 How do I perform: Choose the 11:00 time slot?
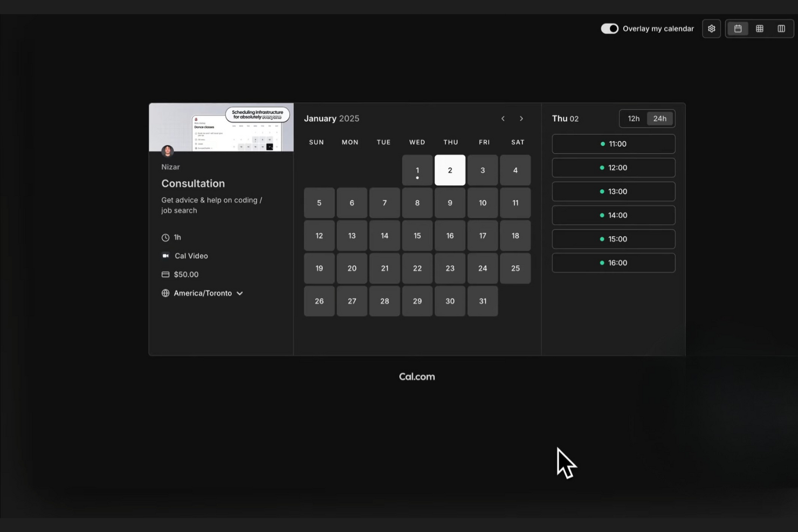(614, 144)
